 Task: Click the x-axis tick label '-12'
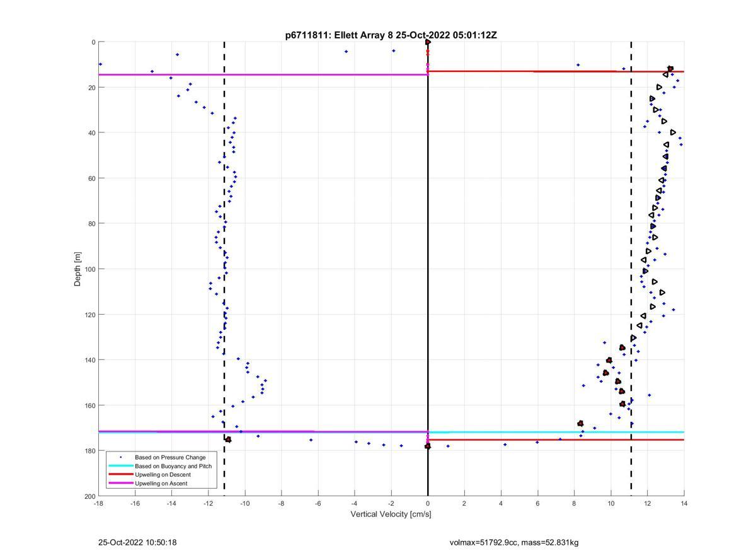coord(208,503)
